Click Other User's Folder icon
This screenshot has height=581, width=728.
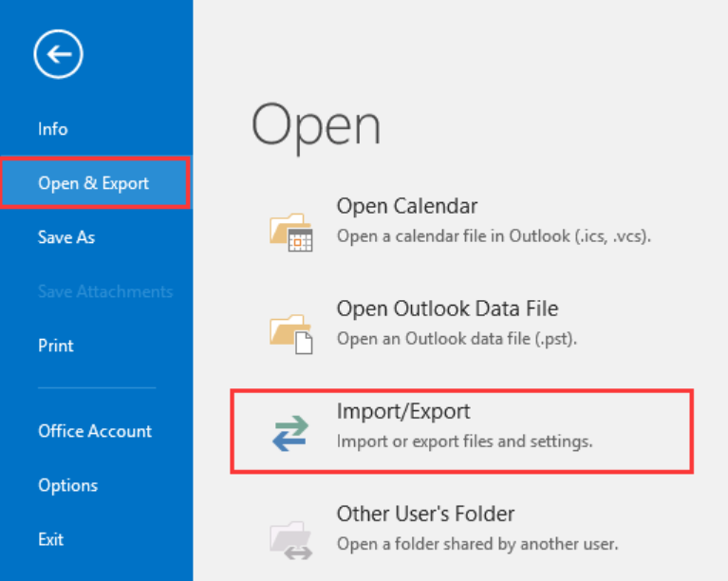point(291,540)
